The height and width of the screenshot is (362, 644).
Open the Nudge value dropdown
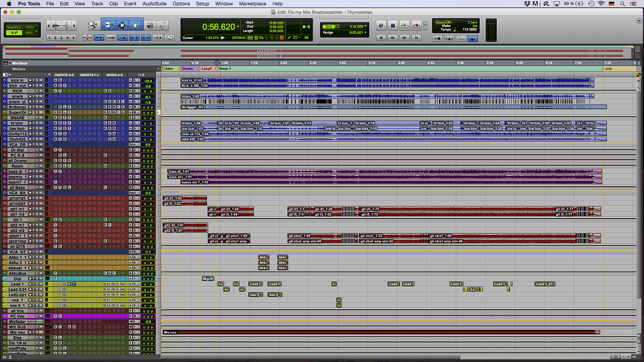(x=365, y=33)
